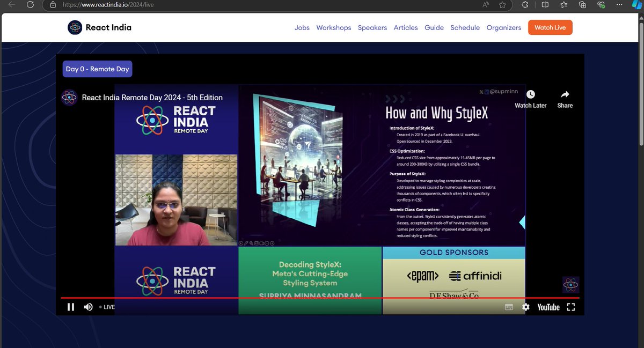Pause the live video
The height and width of the screenshot is (348, 644).
(71, 307)
